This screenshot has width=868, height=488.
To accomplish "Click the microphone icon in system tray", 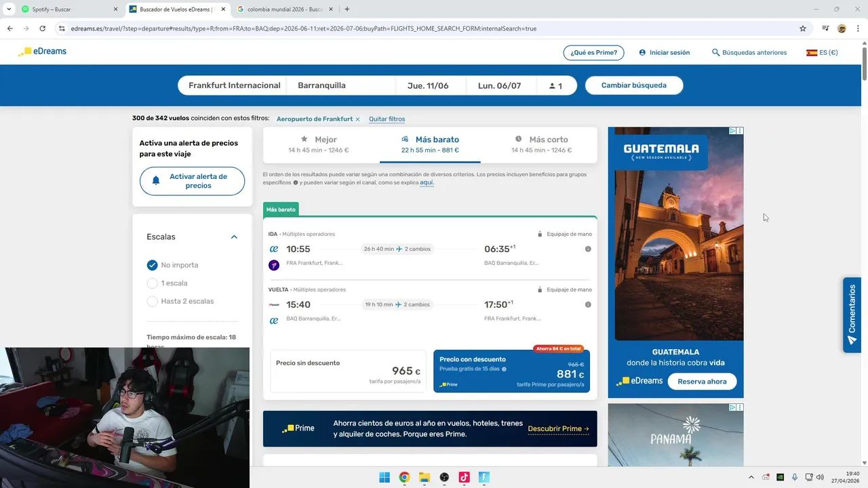I will 795,477.
